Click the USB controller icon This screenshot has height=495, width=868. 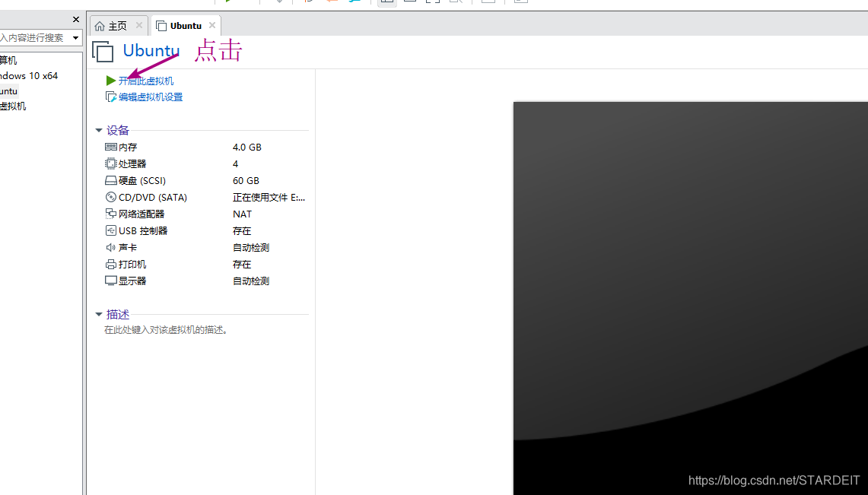(x=111, y=230)
